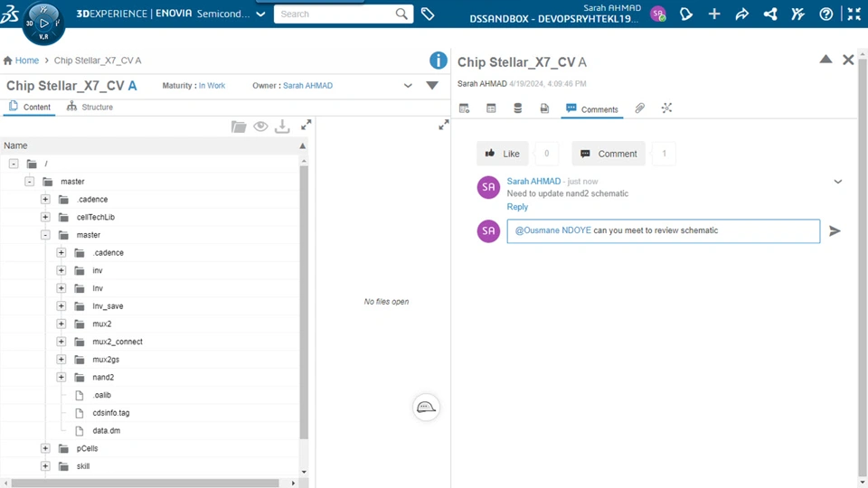Click the @Ousmane NDOYE mention
This screenshot has width=868, height=488.
click(x=553, y=230)
